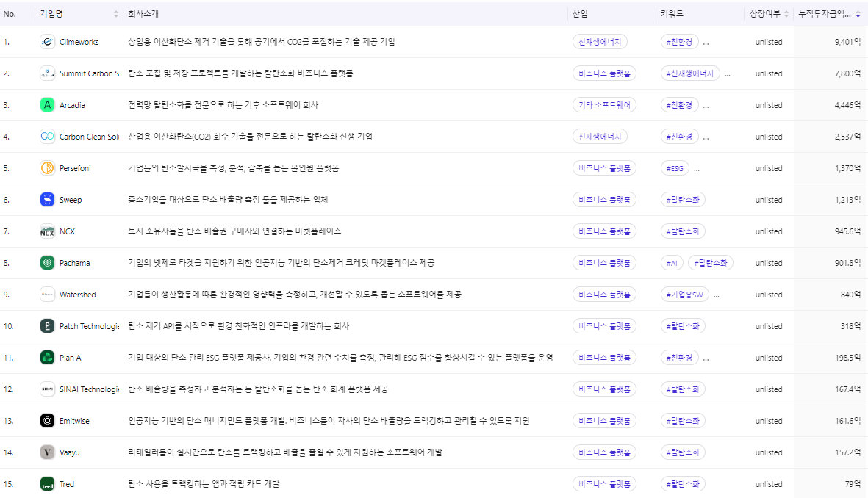The image size is (868, 498).
Task: Open the green Pachama logo
Action: coord(48,263)
